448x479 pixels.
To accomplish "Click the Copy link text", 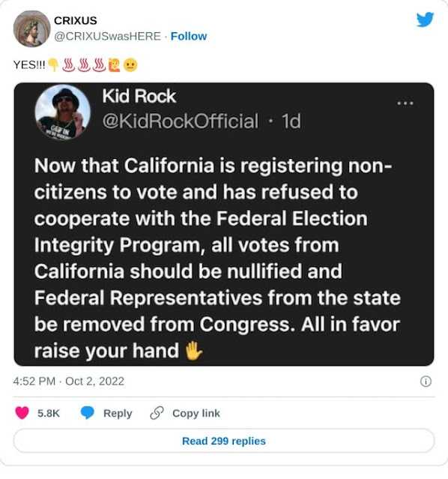I will coord(196,413).
